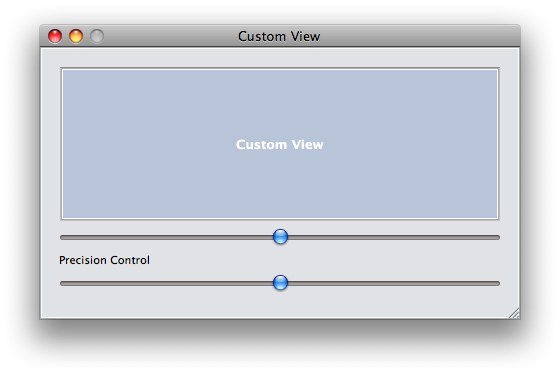Set Precision Control slider to maximum end

498,283
